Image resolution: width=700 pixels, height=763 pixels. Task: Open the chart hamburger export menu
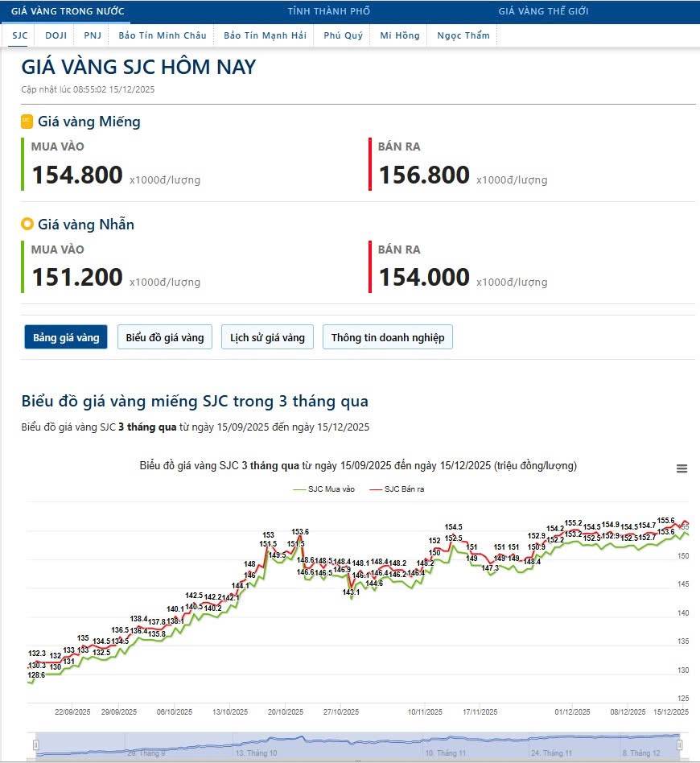tap(681, 468)
